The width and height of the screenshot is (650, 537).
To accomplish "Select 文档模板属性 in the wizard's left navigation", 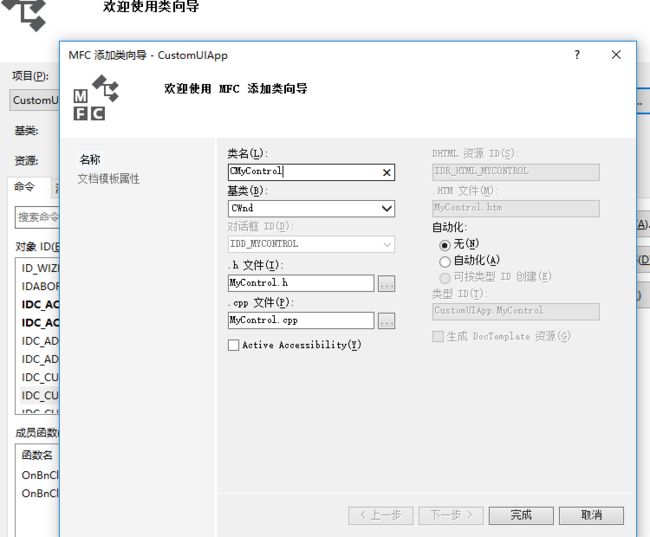I will click(109, 179).
